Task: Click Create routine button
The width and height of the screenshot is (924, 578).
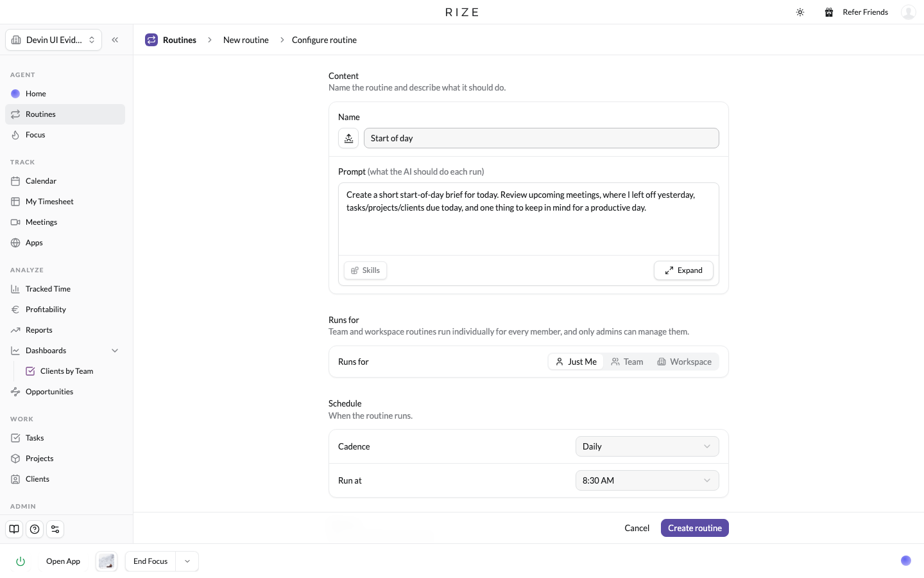Action: 694,528
